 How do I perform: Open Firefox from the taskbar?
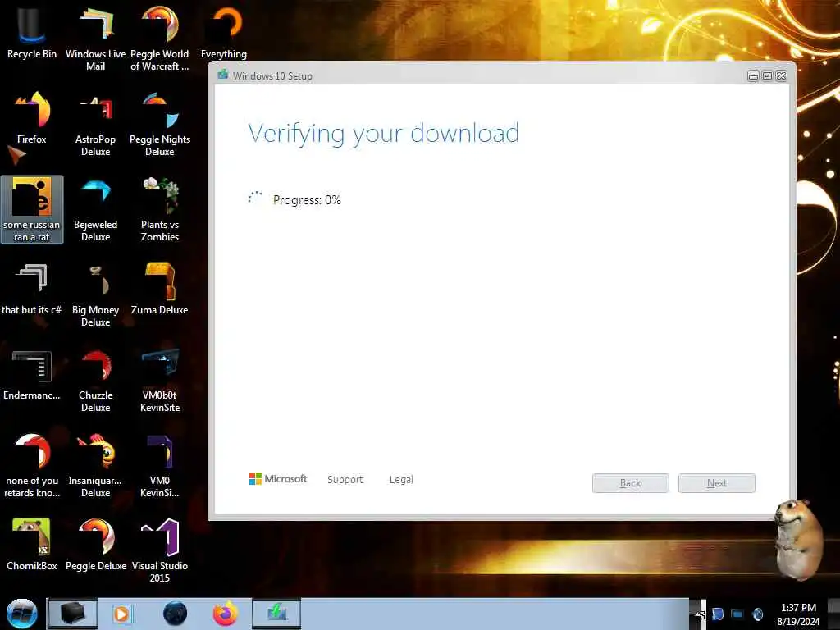225,614
